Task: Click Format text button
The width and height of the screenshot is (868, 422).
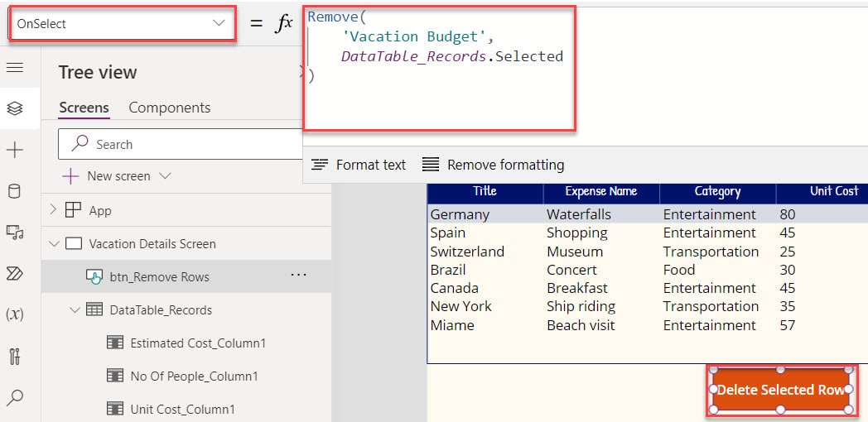Action: point(358,165)
